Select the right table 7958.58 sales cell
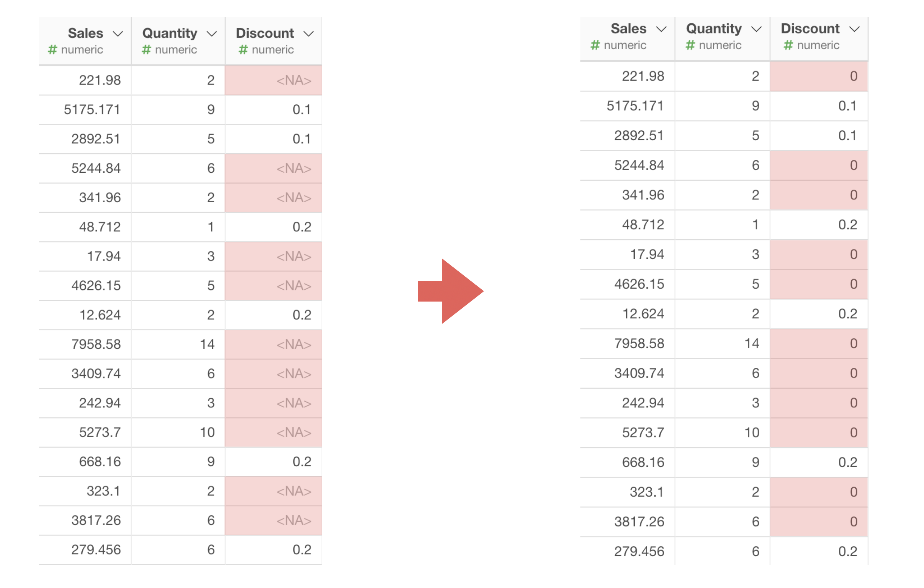Image resolution: width=924 pixels, height=588 pixels. [639, 344]
